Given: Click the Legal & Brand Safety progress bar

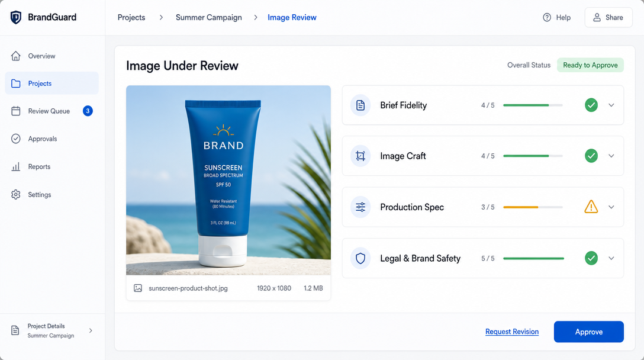Looking at the screenshot, I should [533, 258].
